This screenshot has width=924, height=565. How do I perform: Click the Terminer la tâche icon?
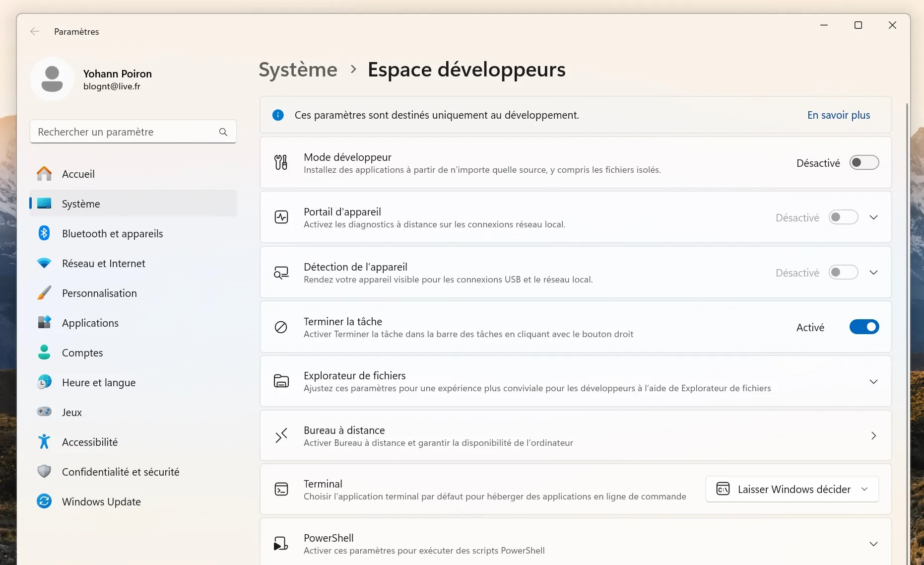pos(281,327)
